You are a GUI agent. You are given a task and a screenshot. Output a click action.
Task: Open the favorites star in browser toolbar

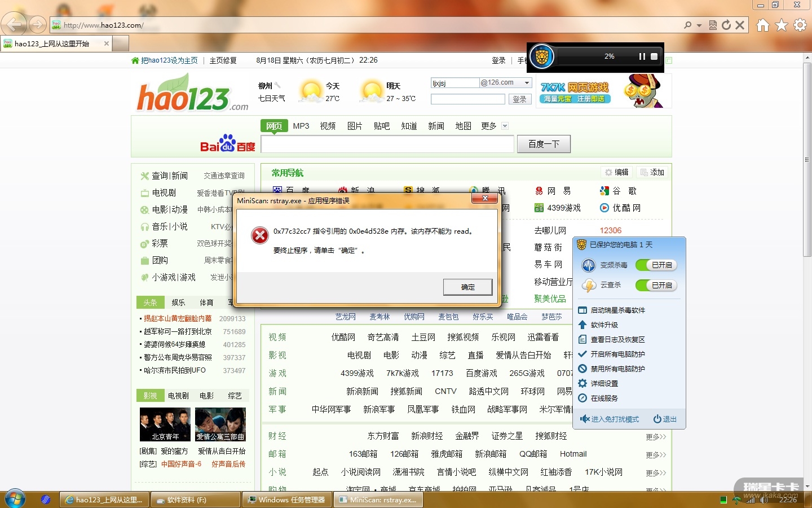click(x=782, y=25)
